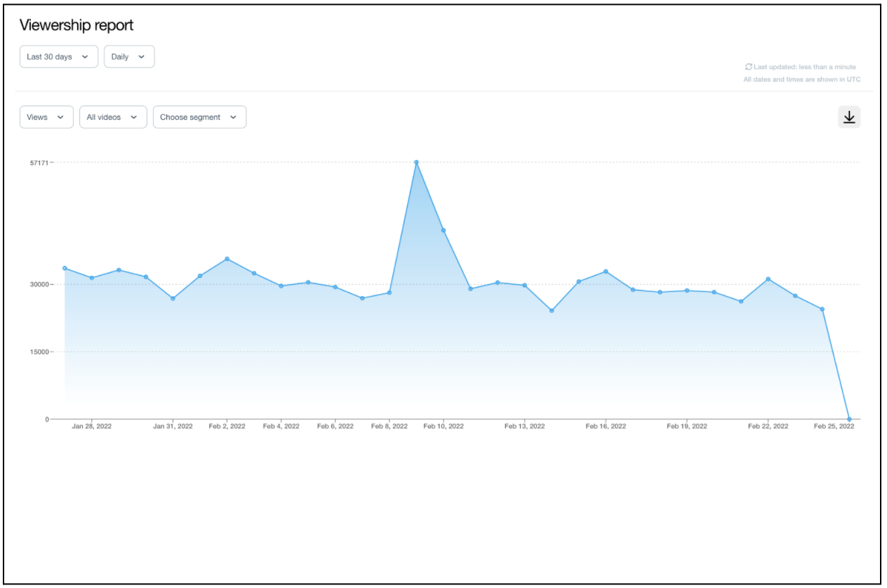Viewport: 887px width, 588px height.
Task: Open the Choose segment dropdown
Action: point(199,117)
